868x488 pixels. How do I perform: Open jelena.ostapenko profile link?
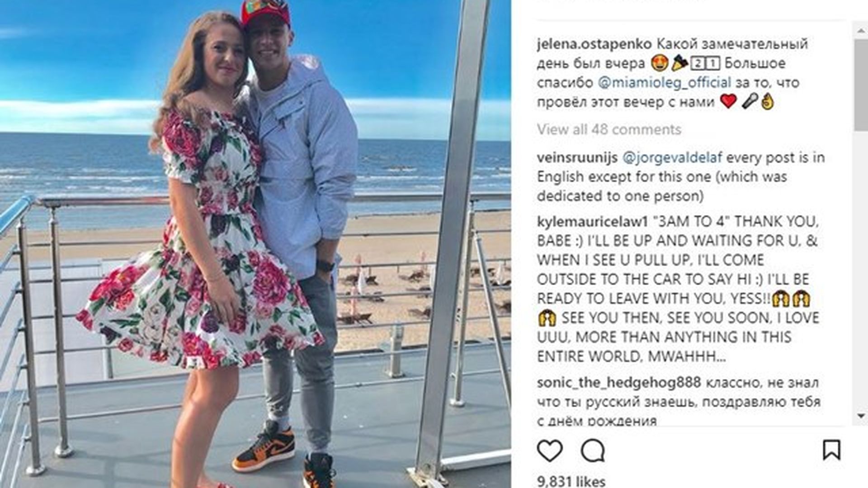(x=594, y=44)
